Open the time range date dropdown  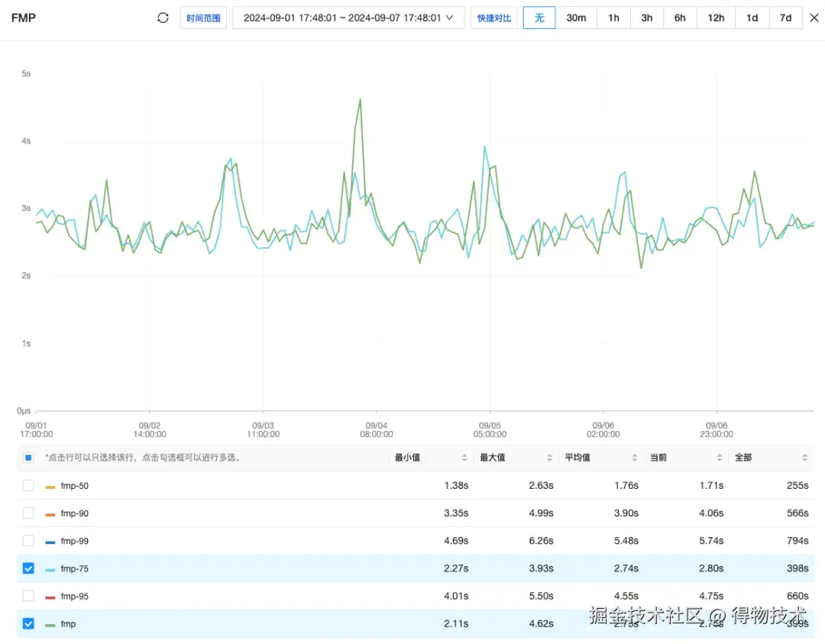(x=348, y=18)
